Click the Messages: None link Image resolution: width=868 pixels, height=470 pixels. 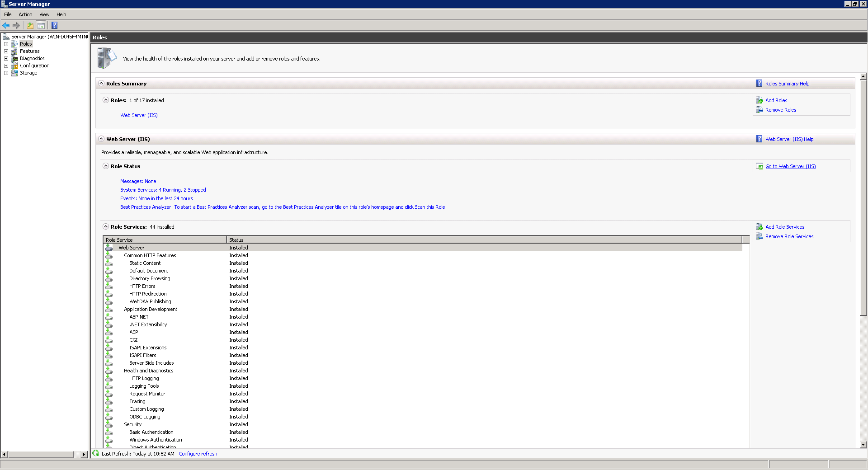click(138, 181)
